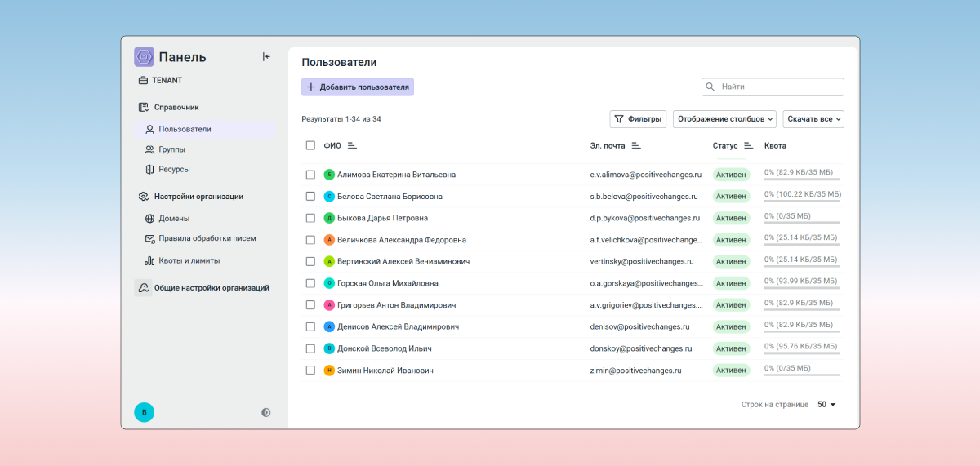Screen dimensions: 980x466
Task: Select all users with header checkbox
Action: point(310,146)
